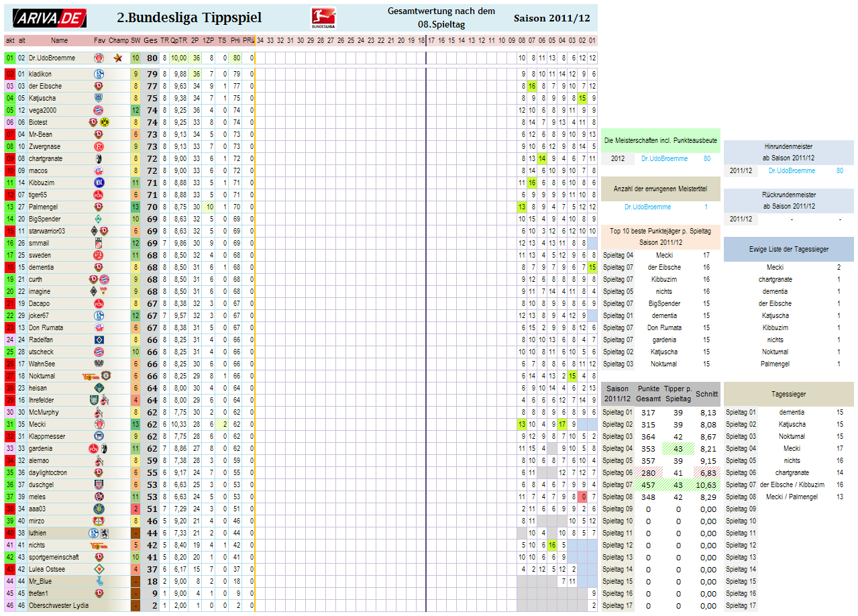Viewport: 858px width, 616px height.
Task: Click the 'QpTR' column header
Action: [178, 41]
